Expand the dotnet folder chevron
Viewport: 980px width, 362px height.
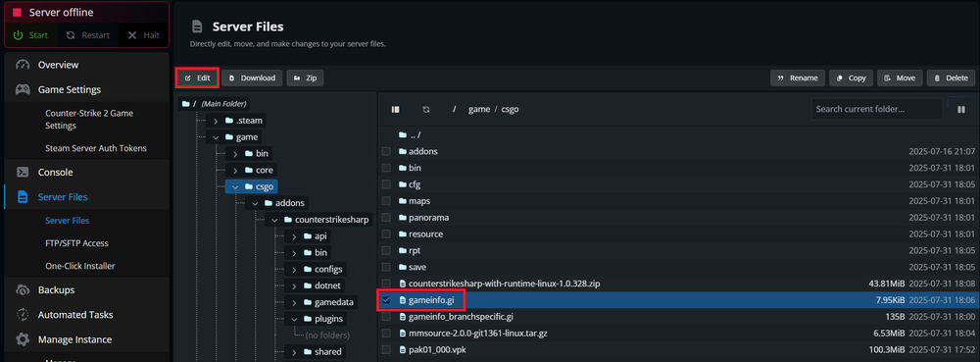(x=294, y=285)
